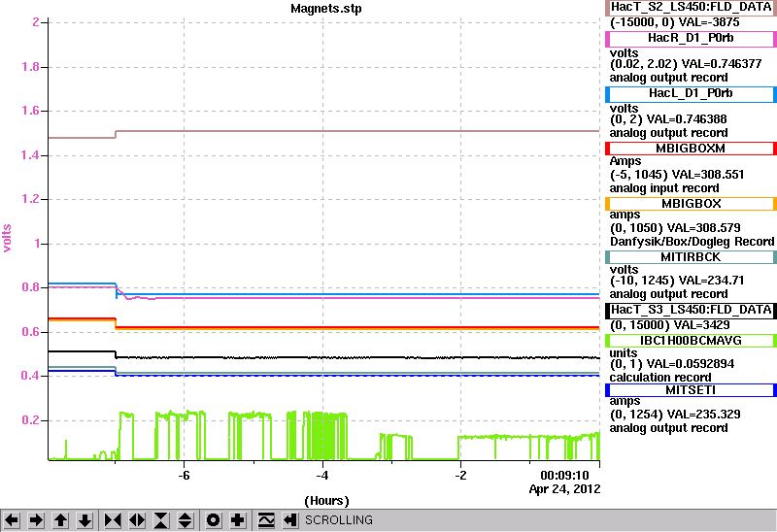Click the horizontal zoom-out diamond icon
This screenshot has width=777, height=532.
(137, 520)
